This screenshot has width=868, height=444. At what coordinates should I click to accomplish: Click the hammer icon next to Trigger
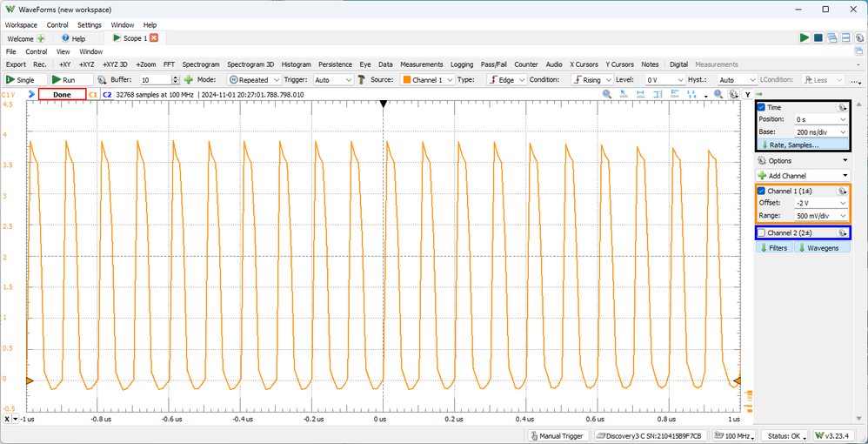coord(362,80)
